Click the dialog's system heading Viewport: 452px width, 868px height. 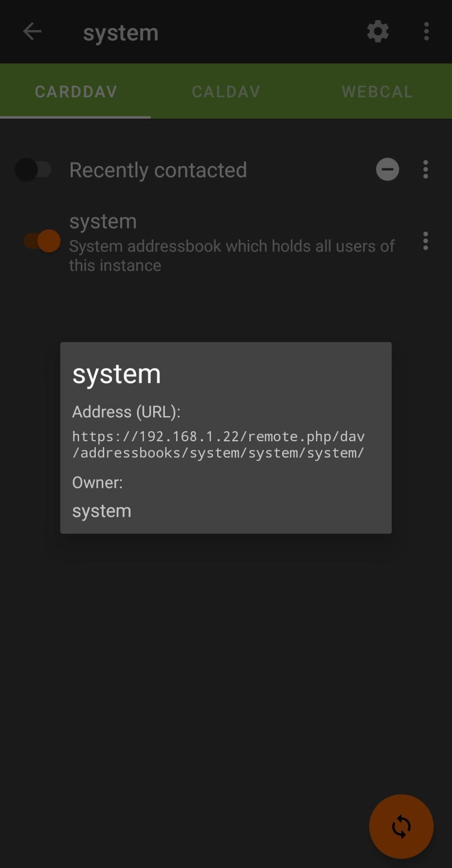point(117,374)
